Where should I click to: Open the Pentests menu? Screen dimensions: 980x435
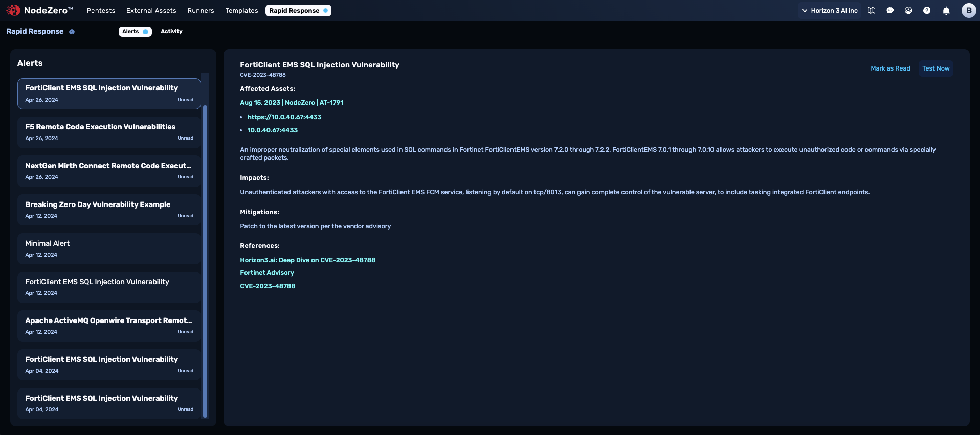101,10
